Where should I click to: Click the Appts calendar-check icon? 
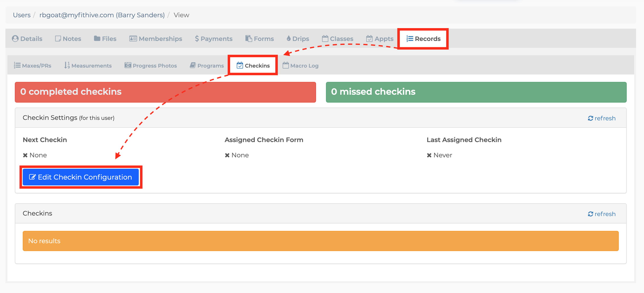pos(369,38)
